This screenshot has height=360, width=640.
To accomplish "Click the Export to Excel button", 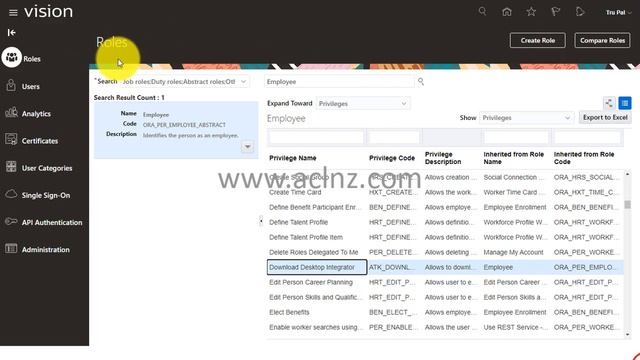I will click(605, 118).
